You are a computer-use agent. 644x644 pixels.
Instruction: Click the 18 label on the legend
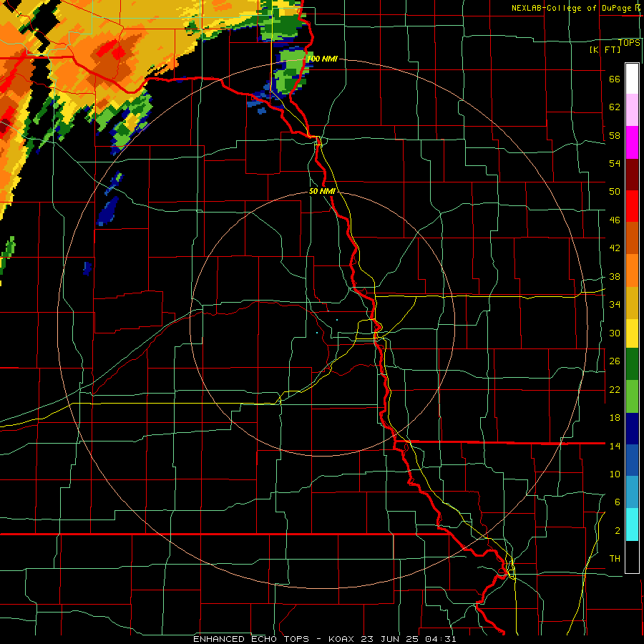615,418
